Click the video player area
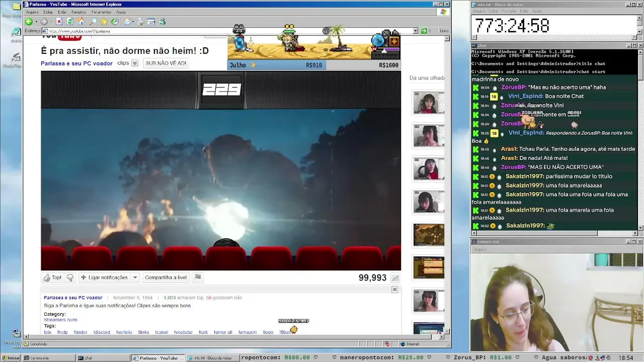The height and width of the screenshot is (362, 644). coord(221,170)
